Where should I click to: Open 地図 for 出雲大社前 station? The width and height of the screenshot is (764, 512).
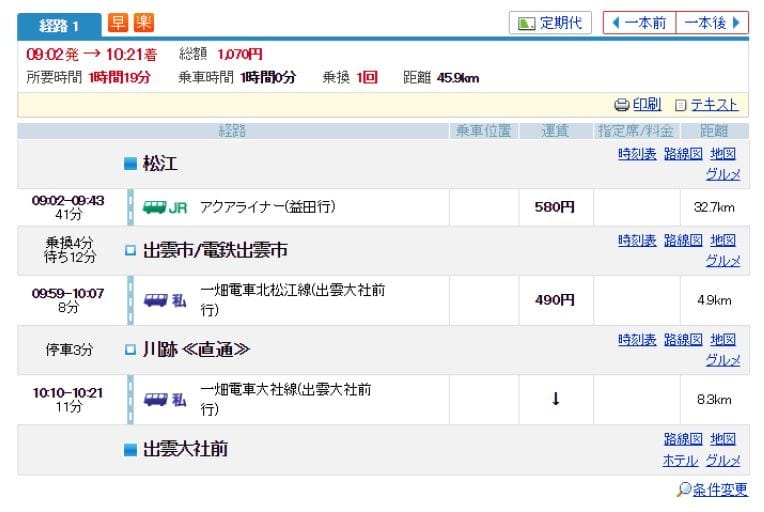click(723, 439)
